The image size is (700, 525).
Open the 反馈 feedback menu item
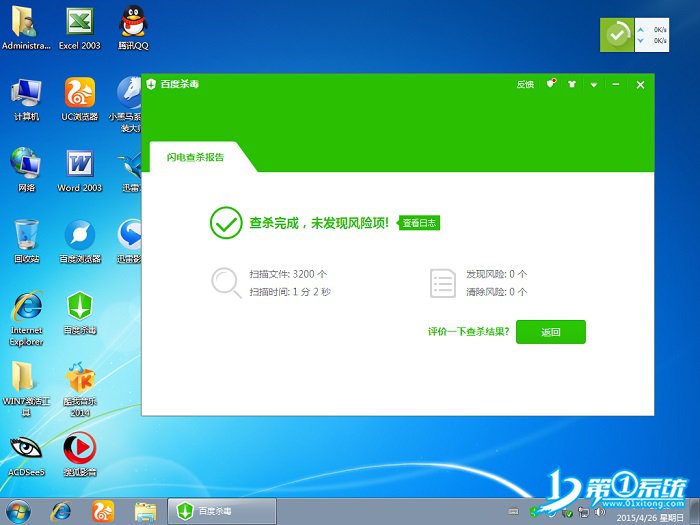point(525,85)
